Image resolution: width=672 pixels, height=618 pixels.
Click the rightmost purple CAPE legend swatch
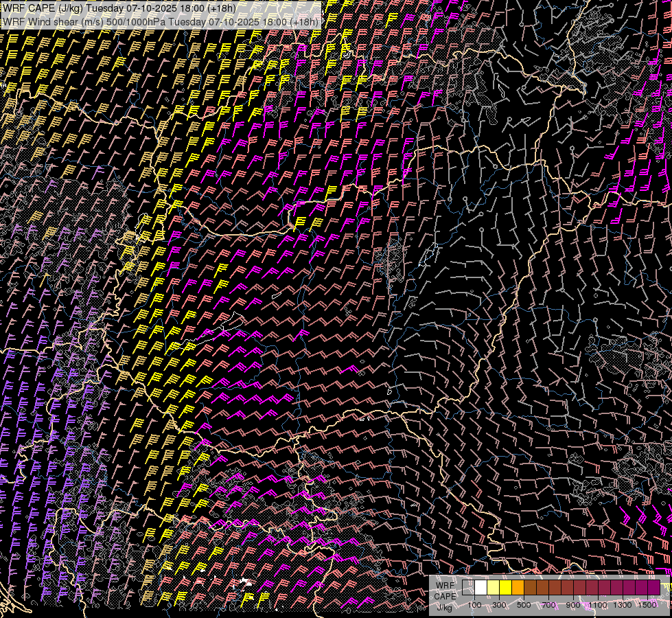[x=653, y=588]
